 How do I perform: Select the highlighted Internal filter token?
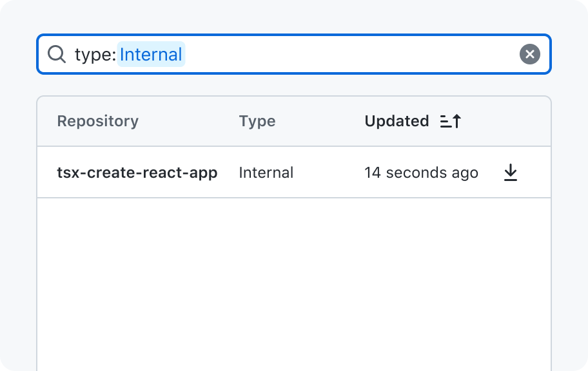(x=151, y=54)
